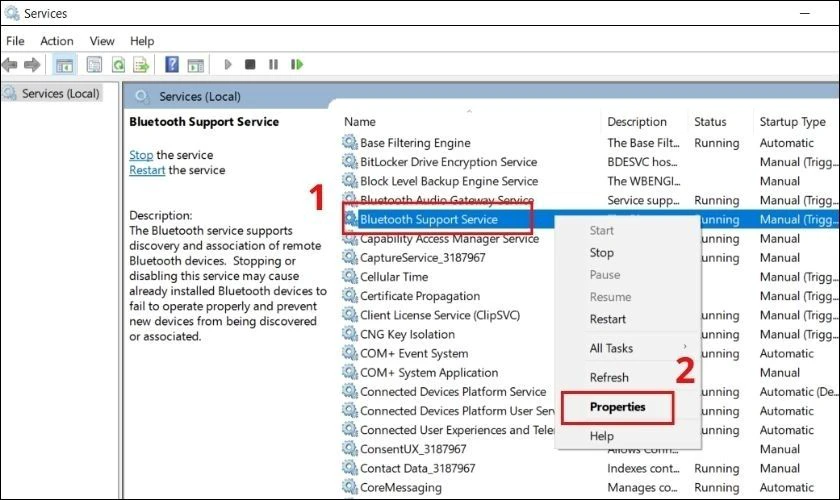
Task: Click the Export List toolbar icon
Action: [141, 65]
